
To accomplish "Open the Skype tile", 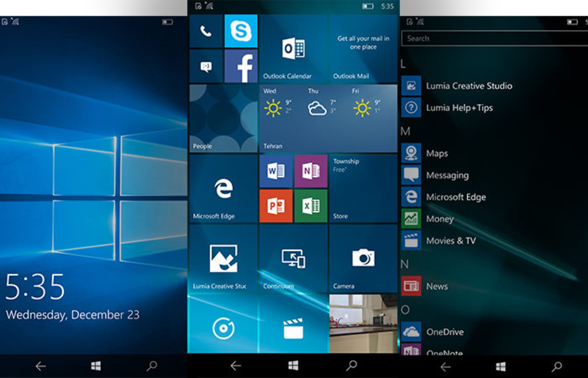I will coord(242,32).
